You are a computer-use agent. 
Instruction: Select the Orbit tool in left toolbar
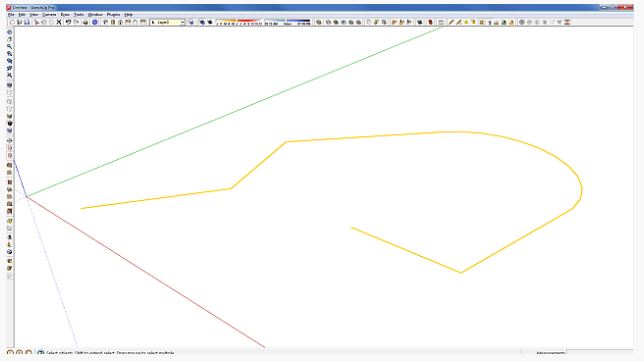[9, 32]
